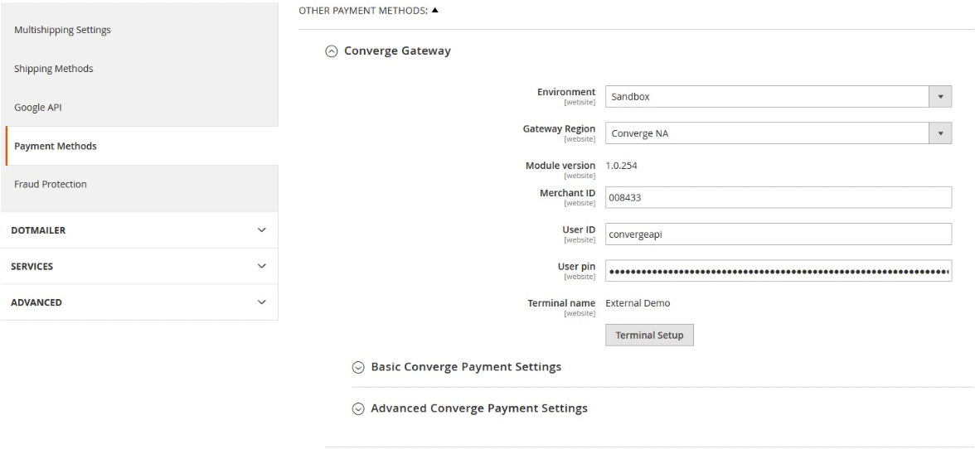Expand the ADVANCED section chevron
The height and width of the screenshot is (449, 980).
coord(262,302)
